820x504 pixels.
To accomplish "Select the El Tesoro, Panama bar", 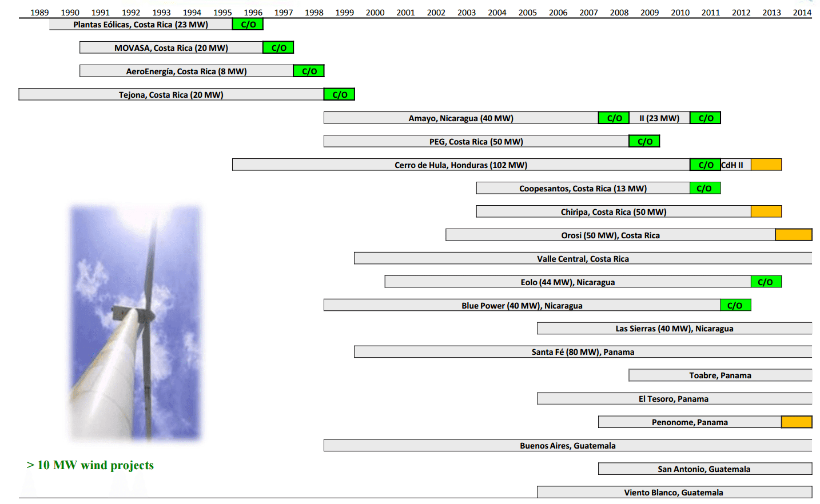I will [x=675, y=399].
